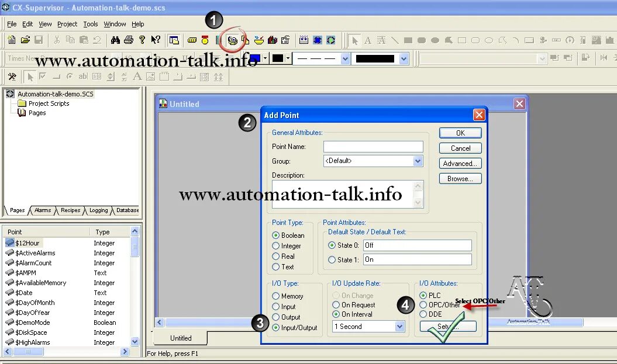The image size is (617, 364).
Task: Select the filled ellipse drawing tool
Action: click(x=435, y=40)
